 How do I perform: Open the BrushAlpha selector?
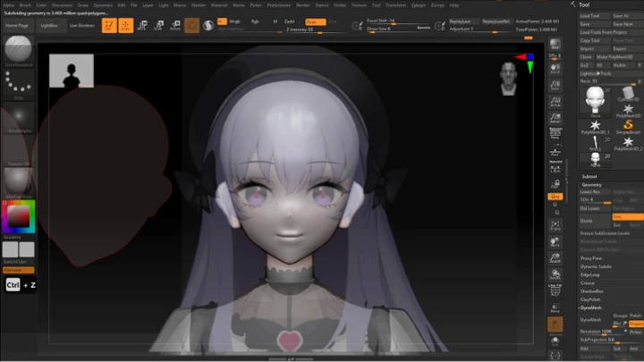coord(18,117)
